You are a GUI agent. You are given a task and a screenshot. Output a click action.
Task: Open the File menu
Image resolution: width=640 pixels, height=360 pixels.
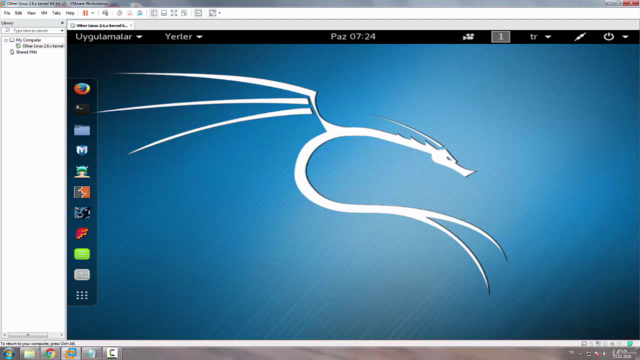click(7, 13)
